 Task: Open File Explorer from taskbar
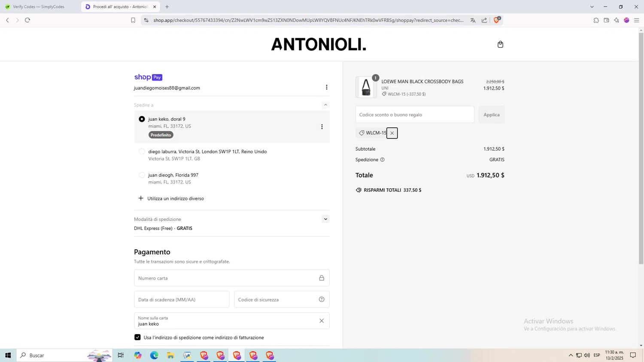click(x=170, y=355)
